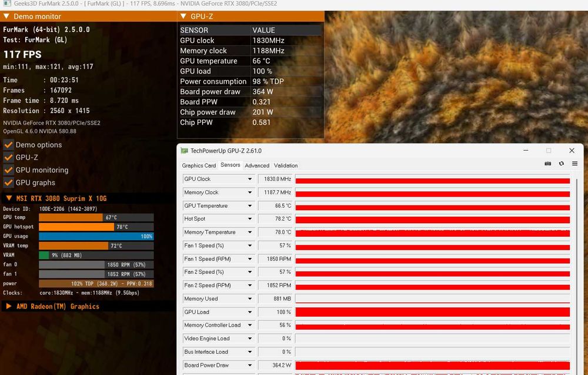This screenshot has width=588, height=375.
Task: Open the Advanced tab in GPU-Z
Action: (257, 165)
